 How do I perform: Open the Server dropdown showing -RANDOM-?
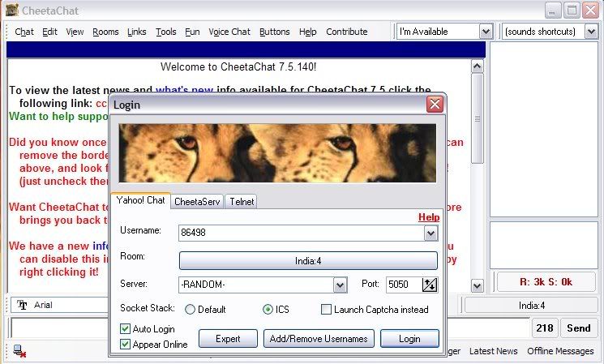click(x=340, y=285)
